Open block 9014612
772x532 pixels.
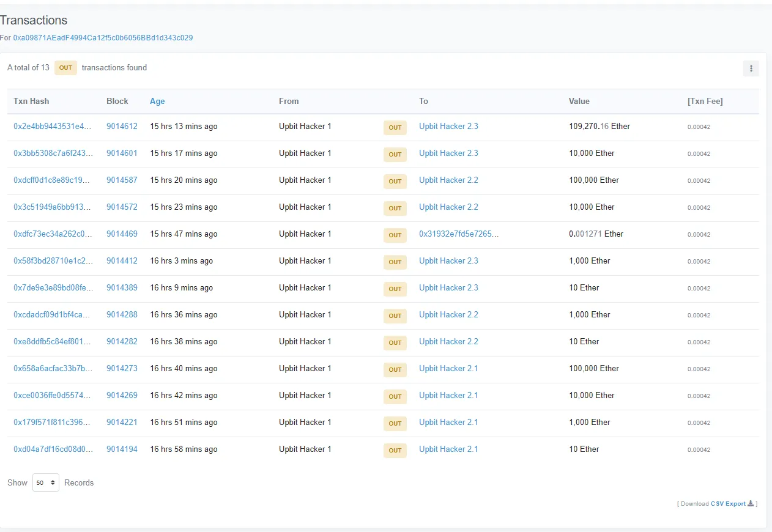(x=122, y=127)
